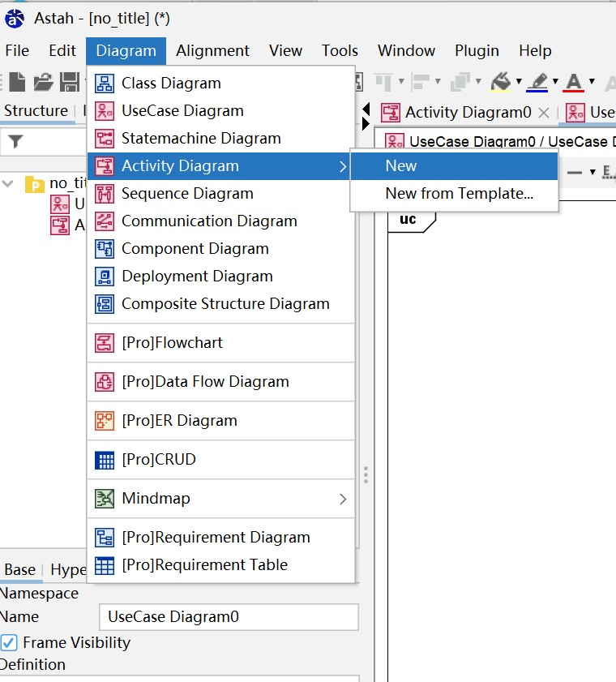This screenshot has height=682, width=616.
Task: Close the open Diagram menu
Action: pyautogui.click(x=126, y=51)
